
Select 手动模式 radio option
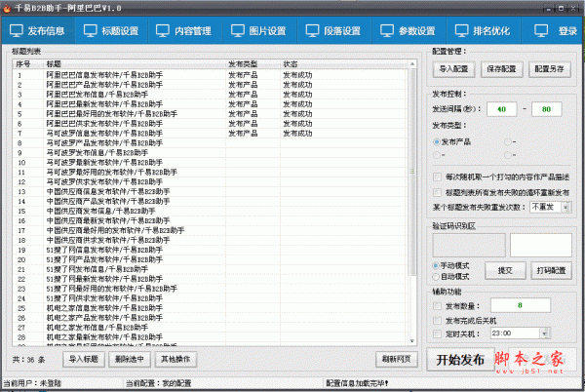coord(436,266)
